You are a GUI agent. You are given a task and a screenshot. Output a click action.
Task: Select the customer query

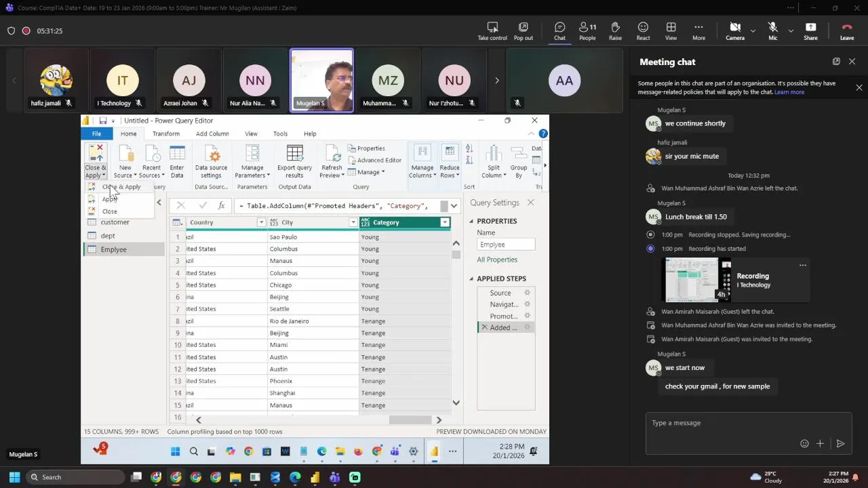(x=123, y=222)
